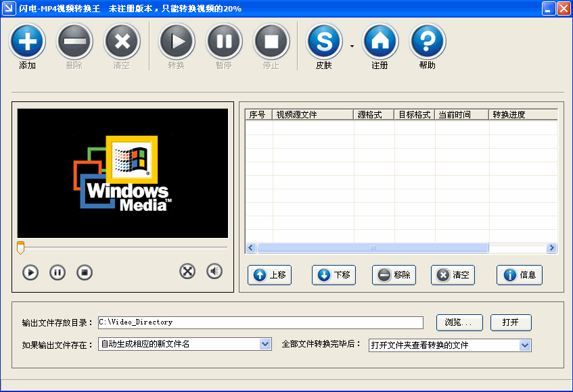Expand the skin dropdown arrow beside 皮肤
The height and width of the screenshot is (392, 573).
pos(352,46)
